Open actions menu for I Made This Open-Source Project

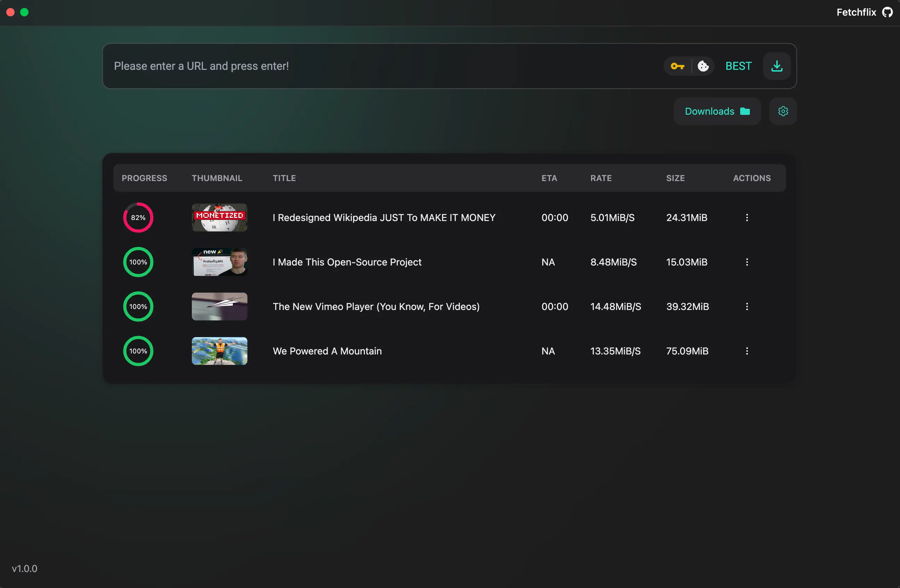747,262
